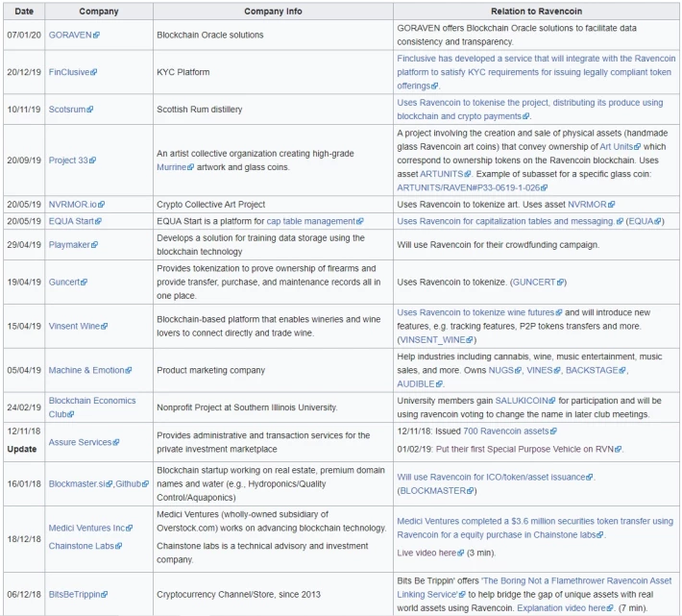Screen dimensions: 682x616
Task: Open the EQUA asset link in parentheses
Action: tap(645, 221)
